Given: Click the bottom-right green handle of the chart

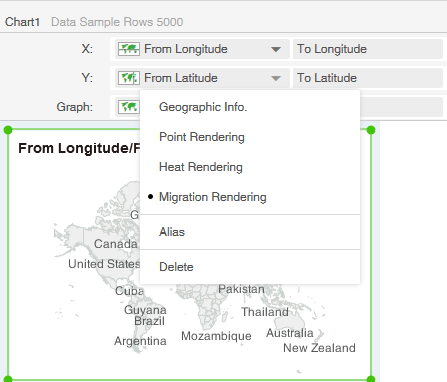Looking at the screenshot, I should 371,379.
